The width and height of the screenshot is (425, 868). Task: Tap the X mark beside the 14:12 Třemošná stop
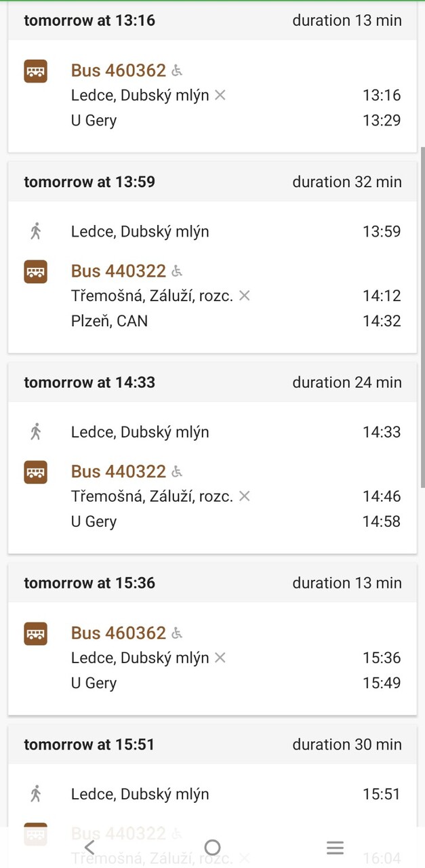(x=245, y=296)
